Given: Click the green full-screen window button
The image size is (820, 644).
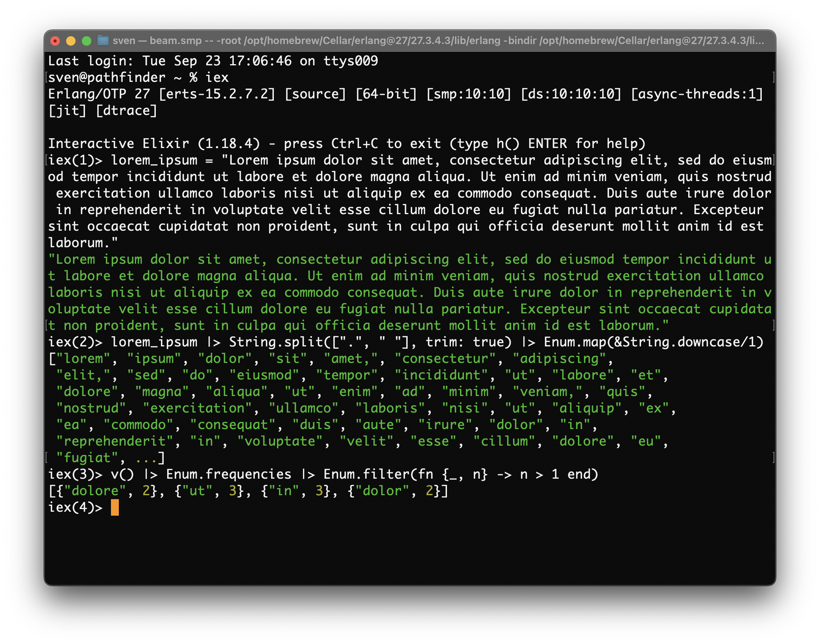Looking at the screenshot, I should click(x=87, y=41).
